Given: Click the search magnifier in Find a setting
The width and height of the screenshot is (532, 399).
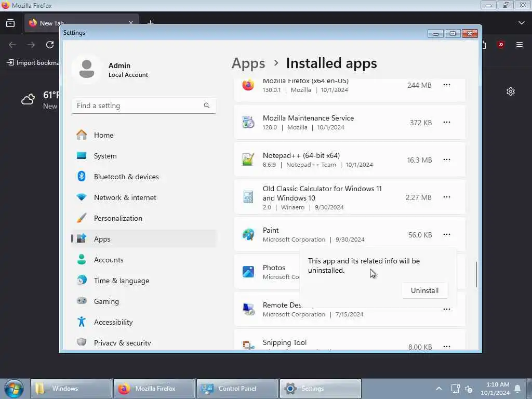Looking at the screenshot, I should click(x=207, y=105).
